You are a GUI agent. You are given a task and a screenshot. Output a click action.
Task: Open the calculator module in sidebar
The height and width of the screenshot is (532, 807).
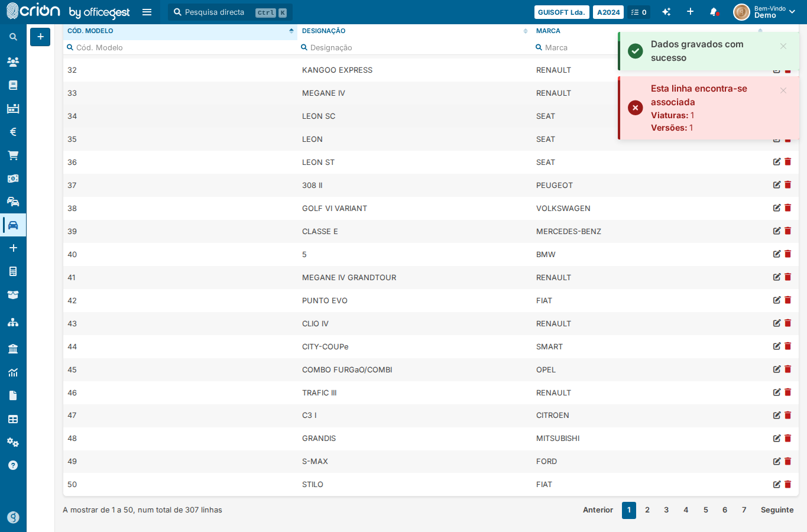(x=13, y=271)
